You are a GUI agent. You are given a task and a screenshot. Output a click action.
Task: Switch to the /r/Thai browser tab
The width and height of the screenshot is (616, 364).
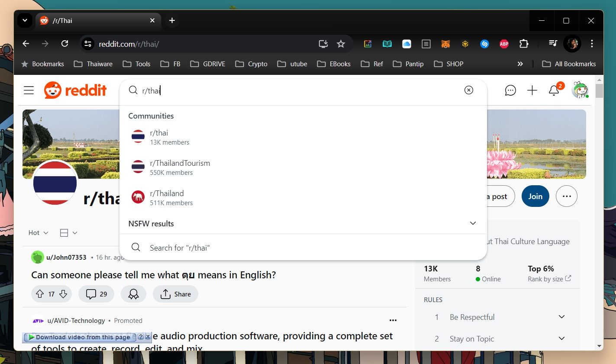click(x=98, y=20)
